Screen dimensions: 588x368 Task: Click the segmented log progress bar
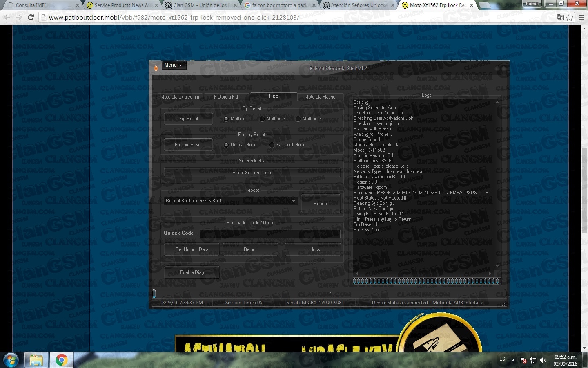[x=426, y=281]
